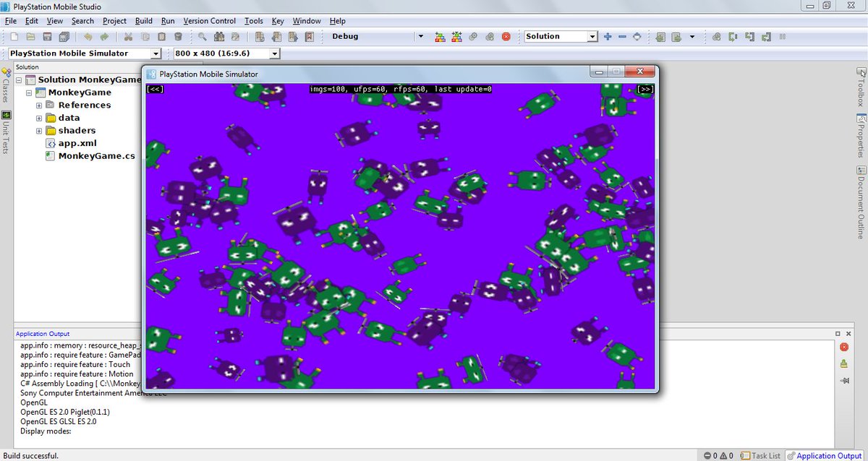This screenshot has width=868, height=461.
Task: Click the binoculars Find in Files icon
Action: (x=219, y=37)
